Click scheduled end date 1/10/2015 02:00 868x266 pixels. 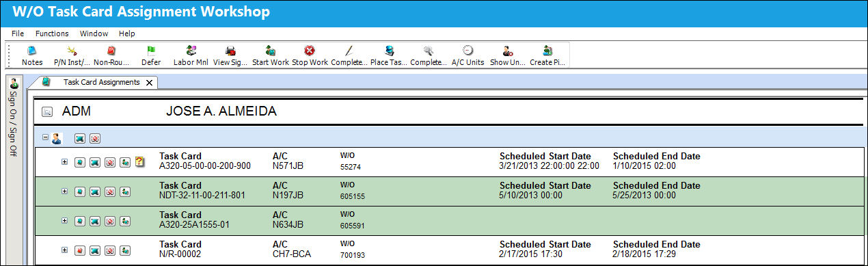(645, 165)
